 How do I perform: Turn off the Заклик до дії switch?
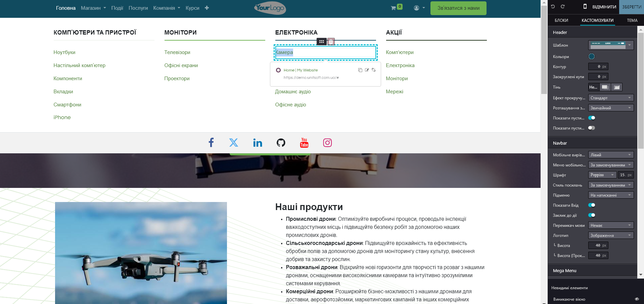592,215
